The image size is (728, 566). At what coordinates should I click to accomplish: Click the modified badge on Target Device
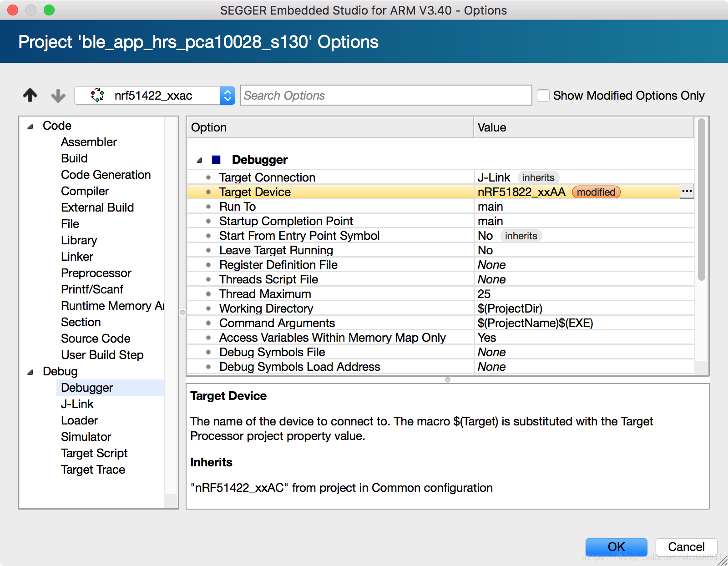click(x=596, y=192)
